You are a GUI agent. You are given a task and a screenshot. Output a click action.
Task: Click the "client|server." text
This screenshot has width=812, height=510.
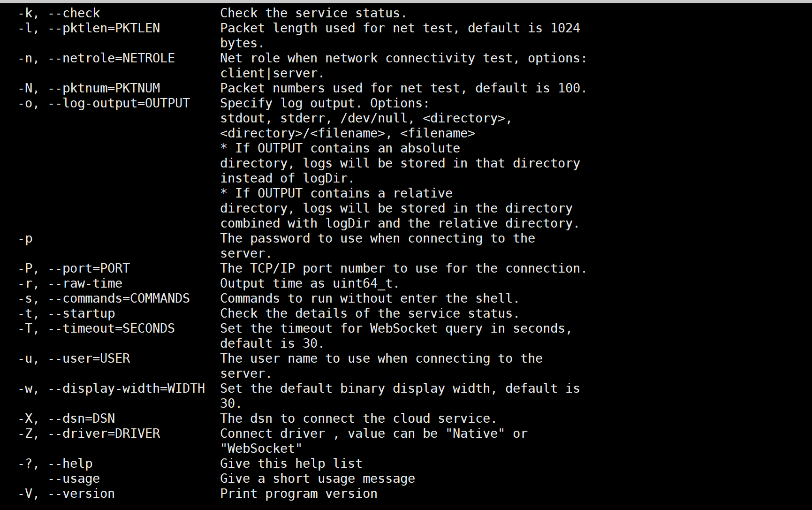(x=272, y=73)
